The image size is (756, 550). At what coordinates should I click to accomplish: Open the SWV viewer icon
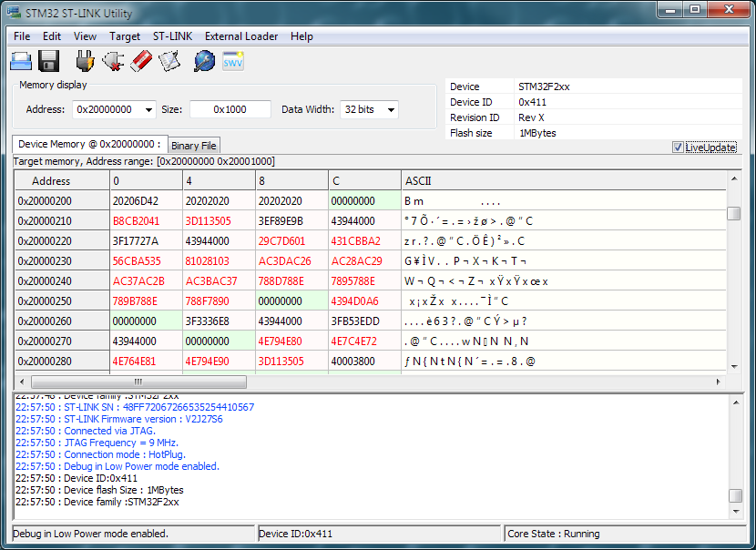[x=233, y=61]
